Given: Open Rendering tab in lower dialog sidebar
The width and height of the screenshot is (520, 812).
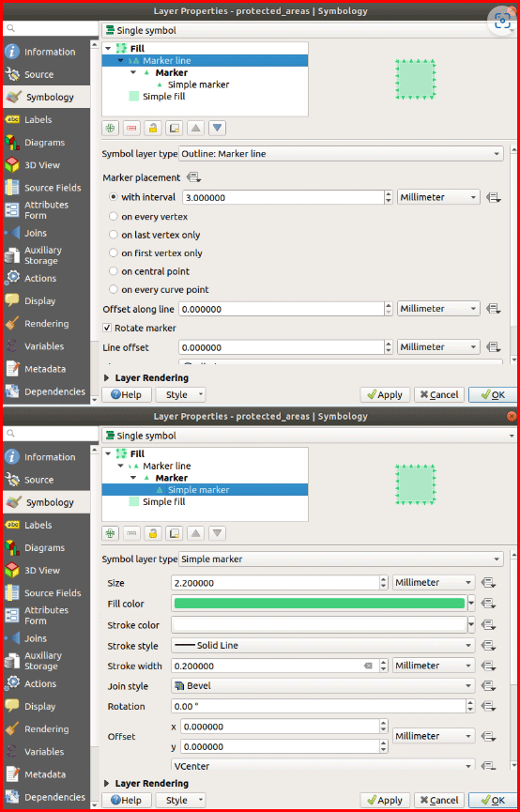Looking at the screenshot, I should pos(46,729).
